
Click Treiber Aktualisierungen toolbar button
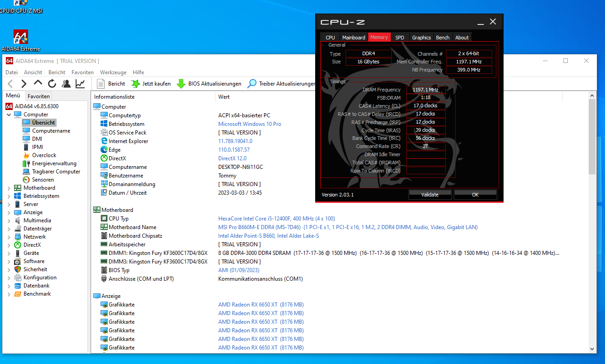(x=281, y=84)
